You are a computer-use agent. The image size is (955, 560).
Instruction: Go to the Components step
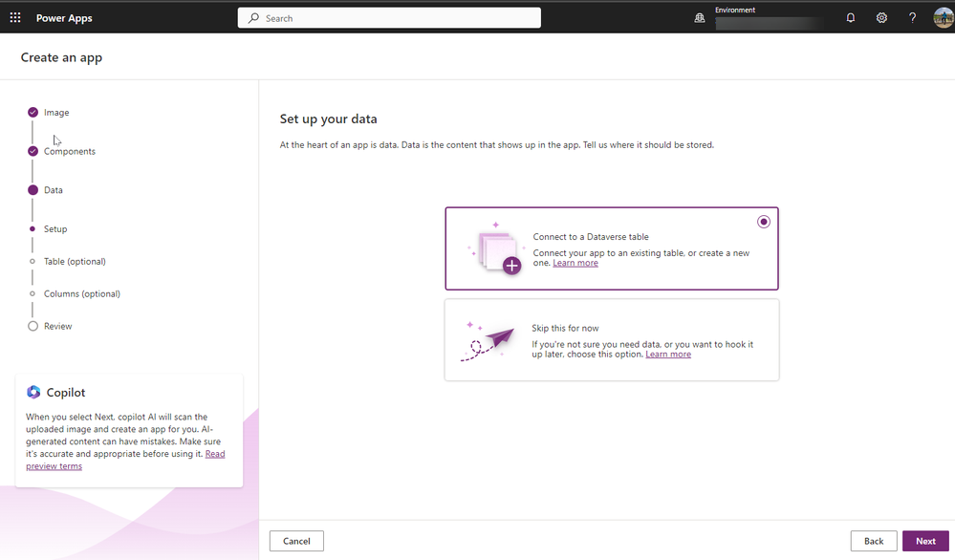pyautogui.click(x=70, y=152)
